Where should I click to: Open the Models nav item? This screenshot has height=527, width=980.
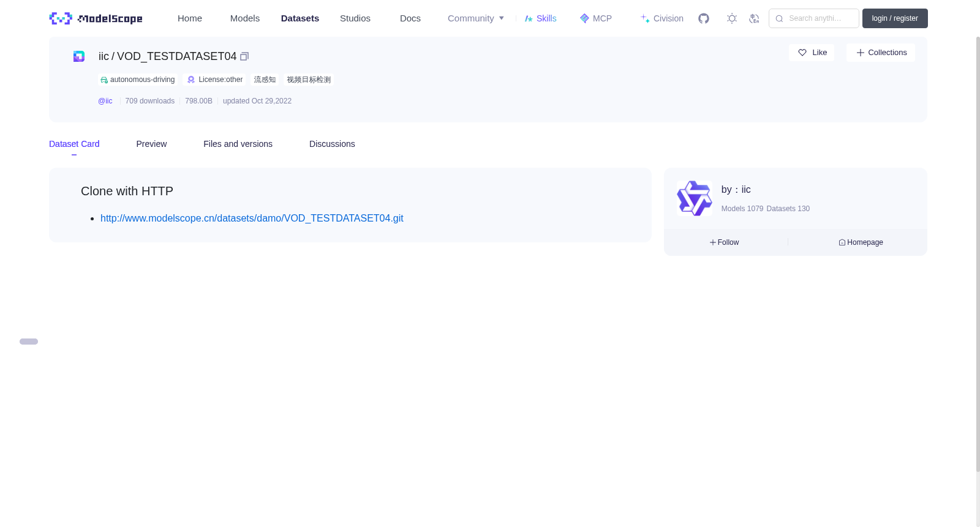245,18
